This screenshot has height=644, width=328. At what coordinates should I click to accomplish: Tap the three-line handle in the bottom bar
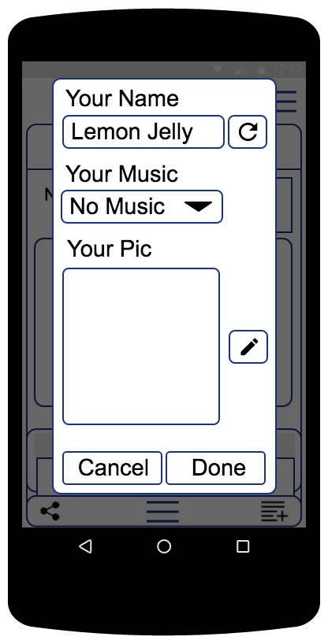point(163,511)
